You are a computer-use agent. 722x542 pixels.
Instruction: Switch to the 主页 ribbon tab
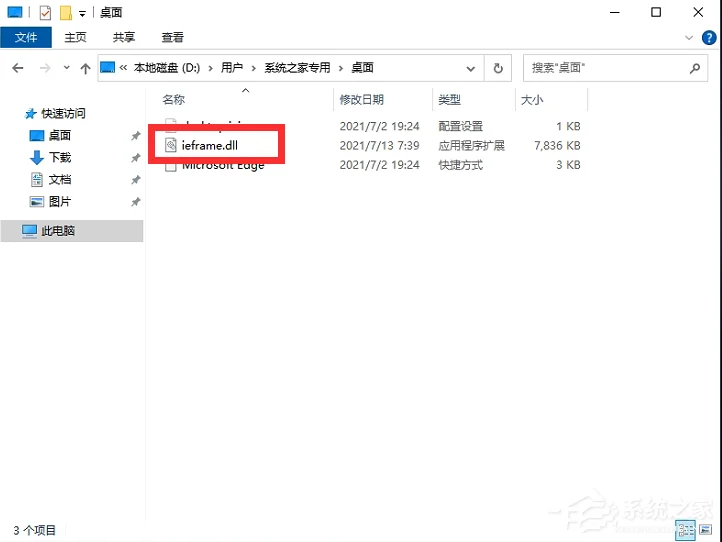(x=75, y=37)
